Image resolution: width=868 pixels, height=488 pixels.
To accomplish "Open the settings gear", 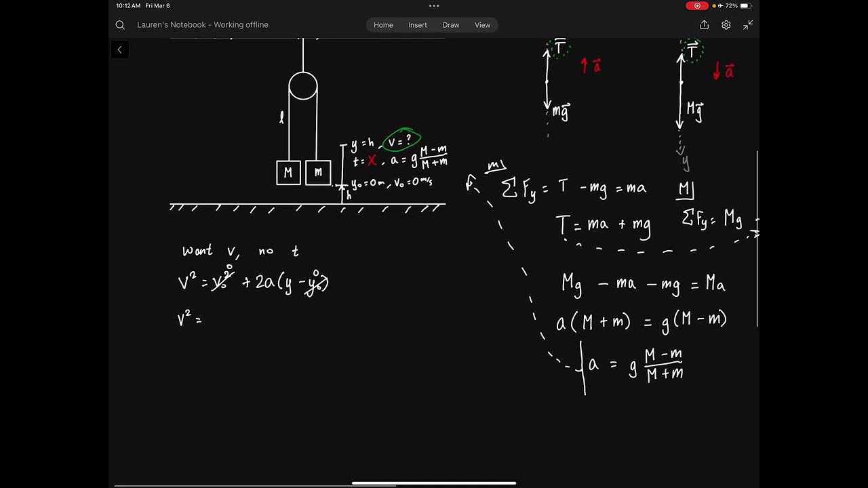I will tap(726, 25).
